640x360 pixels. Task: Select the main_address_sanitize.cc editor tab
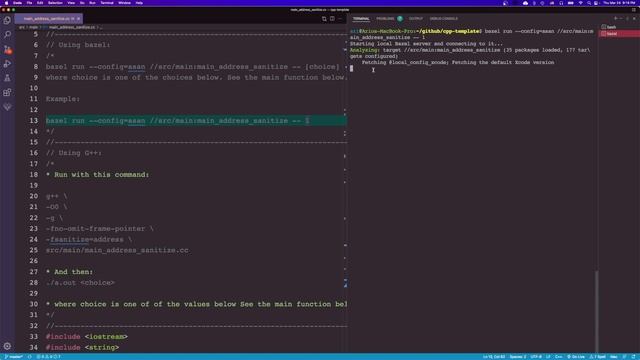[49, 19]
